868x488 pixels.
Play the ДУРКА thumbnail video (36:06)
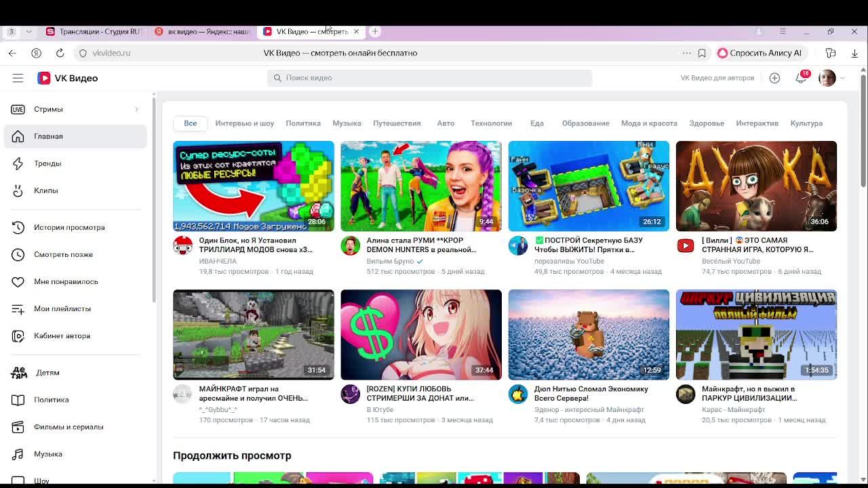[756, 186]
